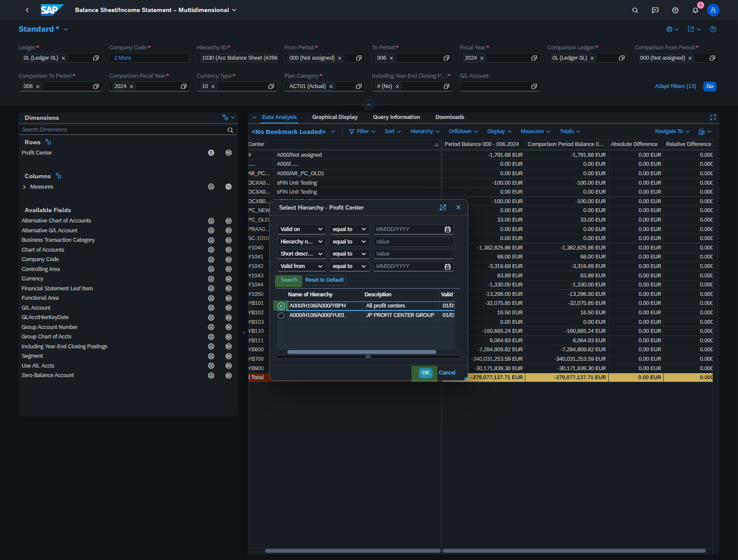Click Search in hierarchy dialog
The height and width of the screenshot is (560, 738).
pos(289,280)
